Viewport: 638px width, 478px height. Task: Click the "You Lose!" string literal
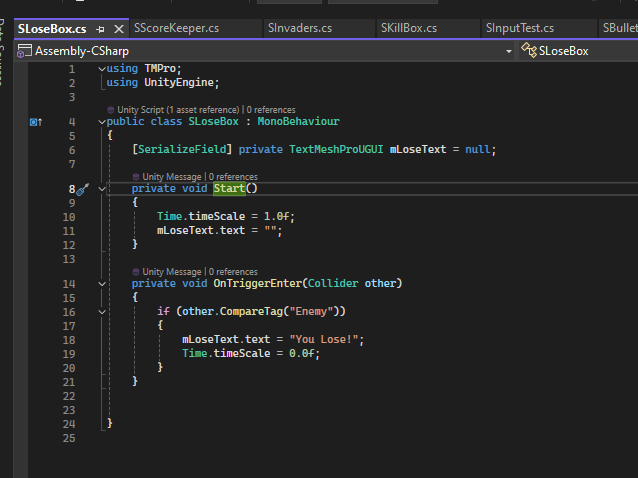coord(323,339)
